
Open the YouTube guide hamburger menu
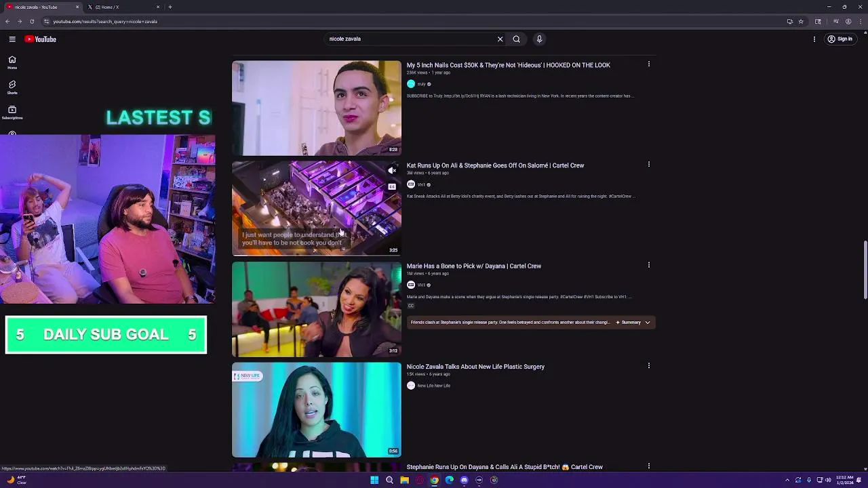12,39
